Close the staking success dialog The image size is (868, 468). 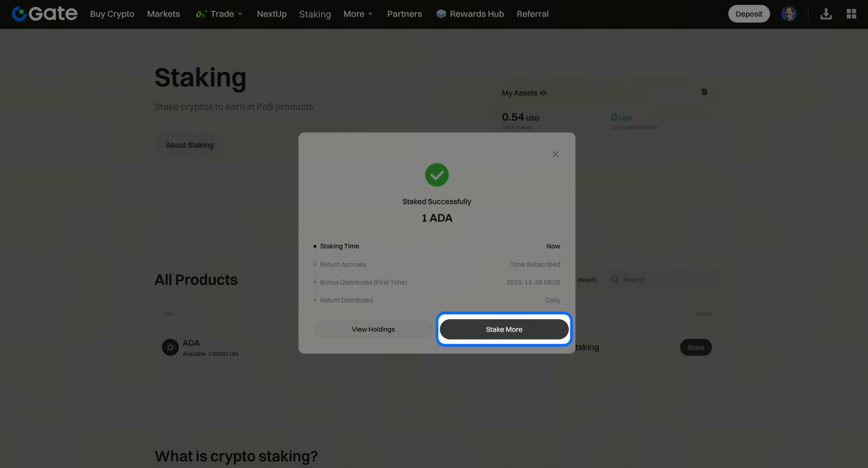pos(555,154)
